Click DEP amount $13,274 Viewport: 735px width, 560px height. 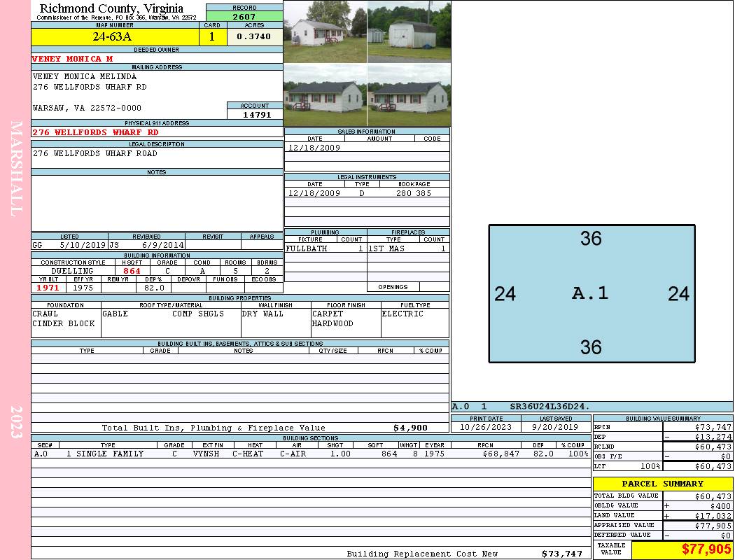pos(713,437)
